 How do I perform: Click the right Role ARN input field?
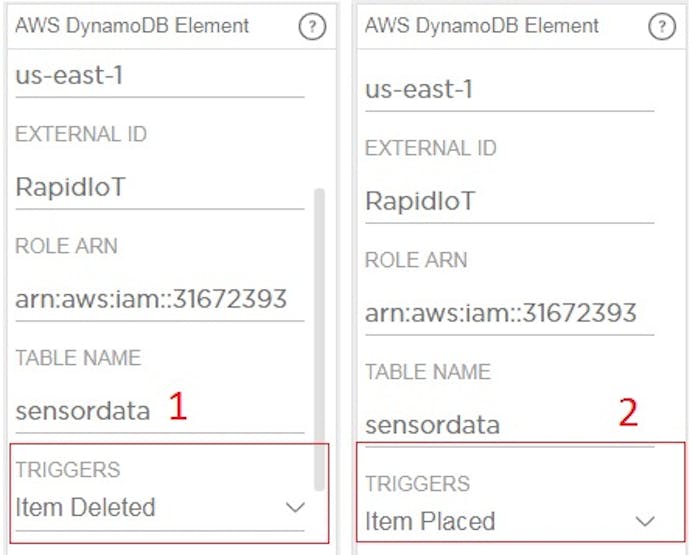point(510,313)
